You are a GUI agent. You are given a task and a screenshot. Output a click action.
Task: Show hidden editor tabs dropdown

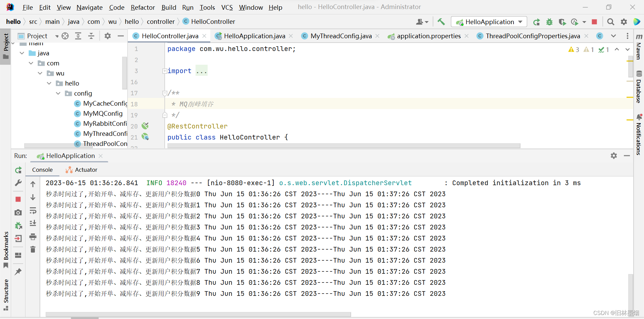click(613, 36)
